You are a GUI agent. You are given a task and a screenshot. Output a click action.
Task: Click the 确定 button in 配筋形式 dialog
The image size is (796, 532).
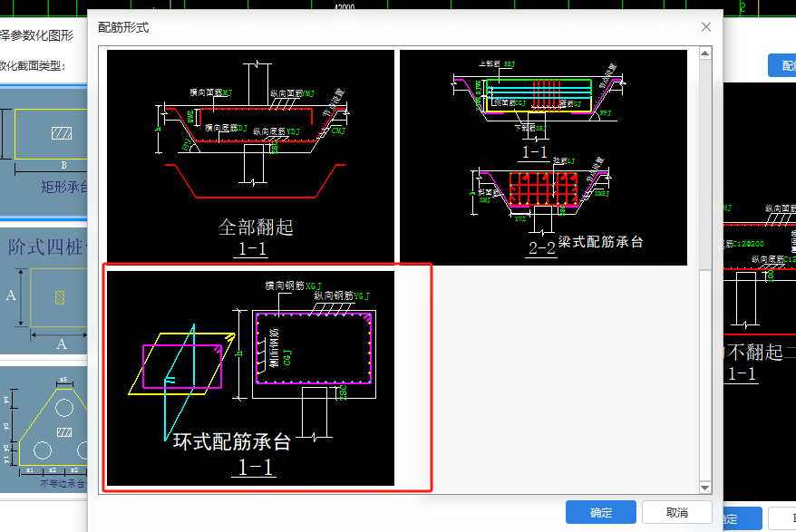[600, 512]
